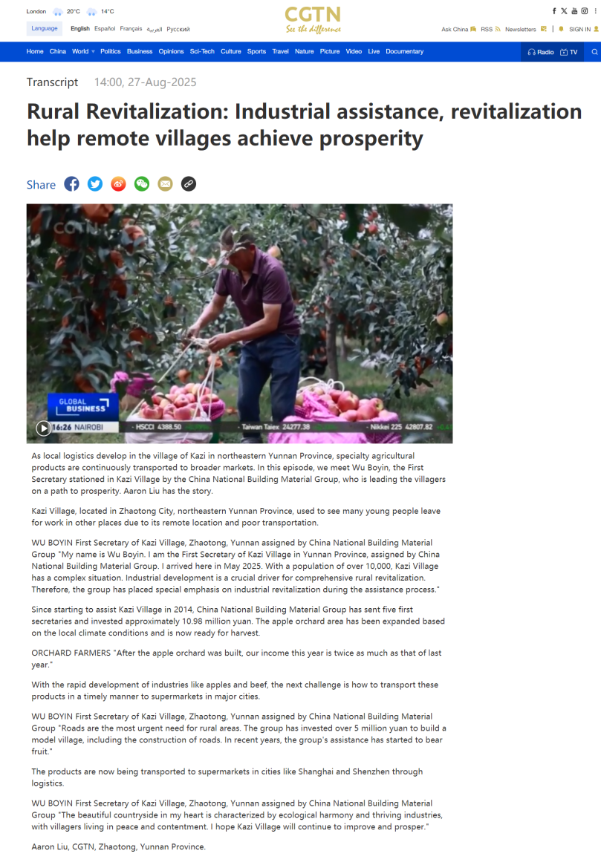This screenshot has width=601, height=868.
Task: Open the Sci-Tech navigation item
Action: [x=202, y=51]
